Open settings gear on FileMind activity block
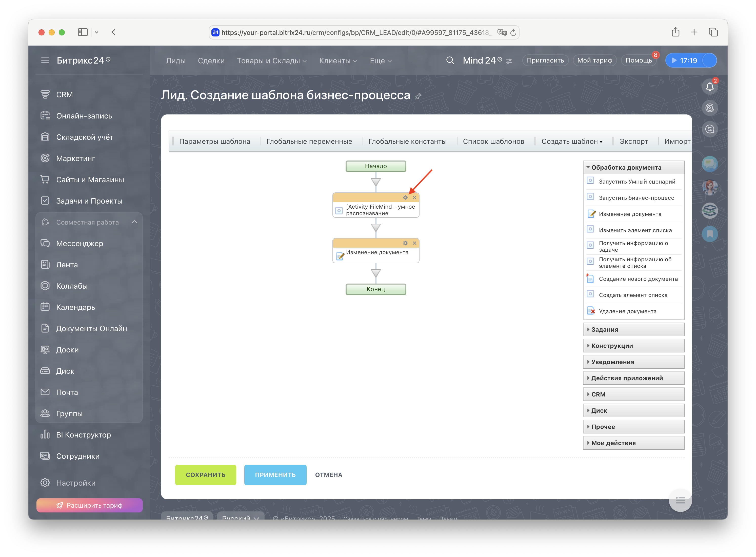756x557 pixels. tap(405, 197)
